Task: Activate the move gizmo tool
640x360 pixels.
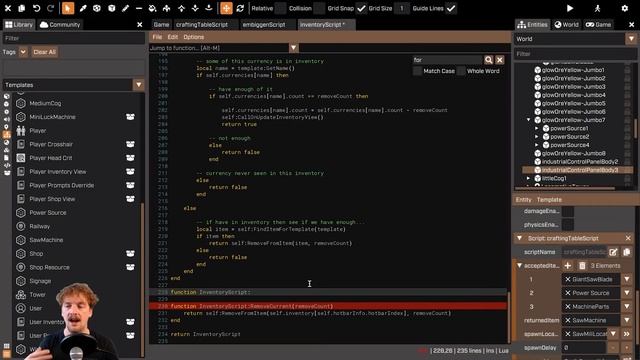Action: coord(226,8)
